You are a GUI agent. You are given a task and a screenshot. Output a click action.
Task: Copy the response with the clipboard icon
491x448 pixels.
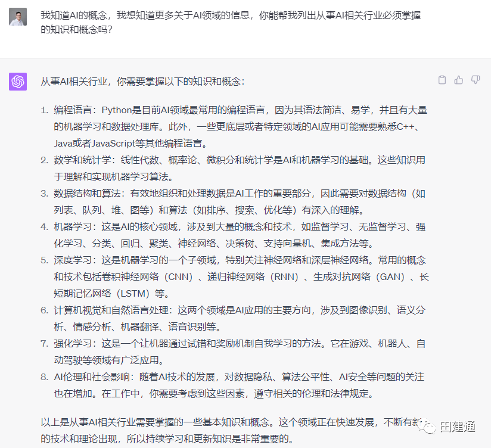click(x=442, y=80)
